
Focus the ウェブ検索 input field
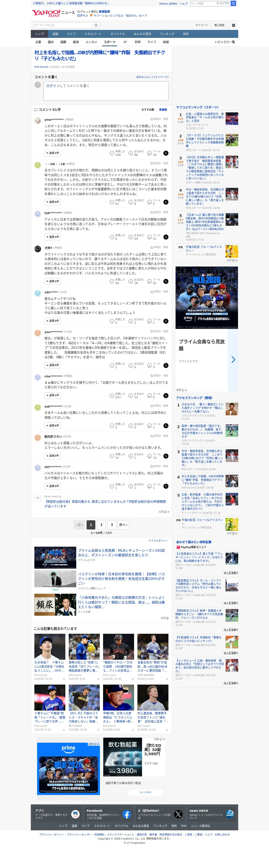[x=203, y=3]
